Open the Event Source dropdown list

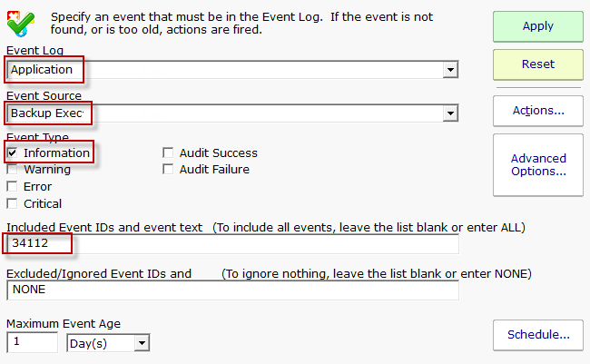[450, 113]
